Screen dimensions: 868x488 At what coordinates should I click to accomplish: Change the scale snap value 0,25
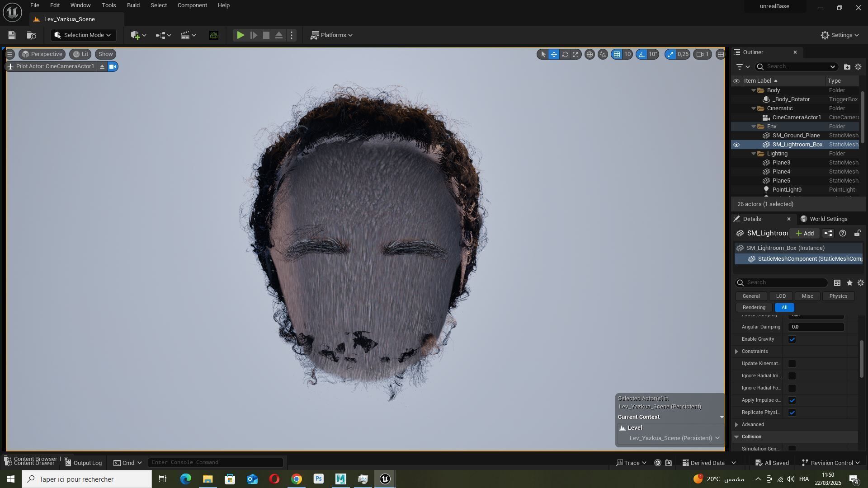(x=683, y=54)
